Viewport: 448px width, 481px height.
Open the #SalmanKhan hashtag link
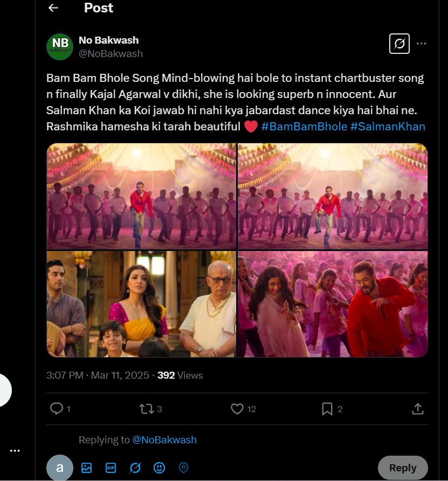coord(388,127)
